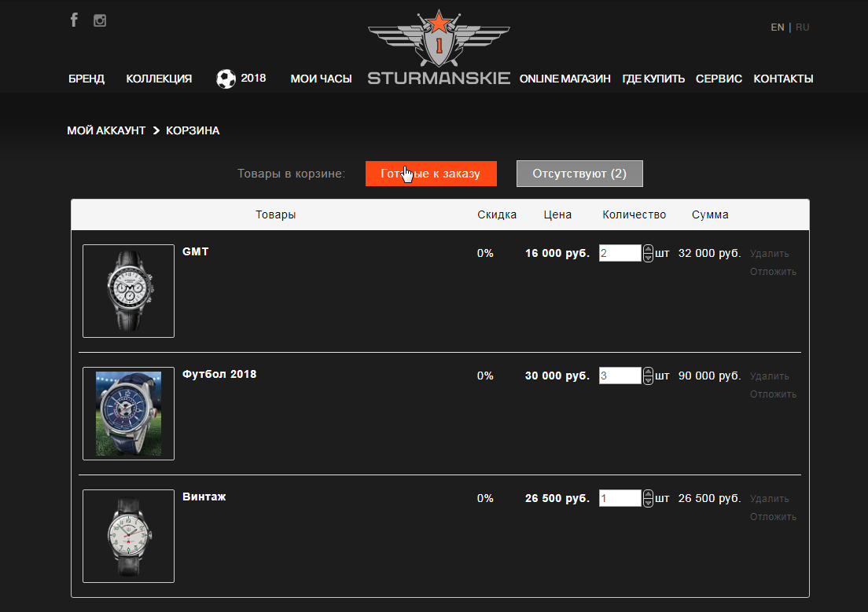
Task: Focus the GMT quantity field
Action: [620, 253]
